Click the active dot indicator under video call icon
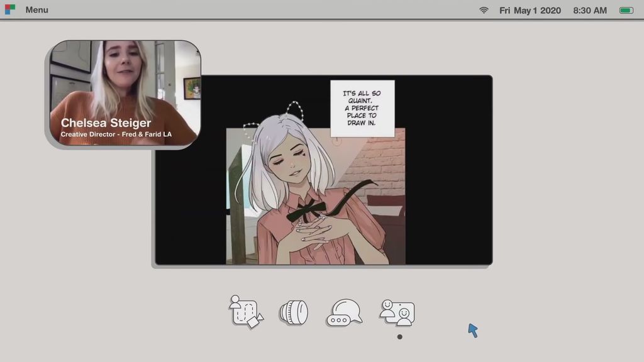Screen dimensions: 644x362 coord(399,337)
